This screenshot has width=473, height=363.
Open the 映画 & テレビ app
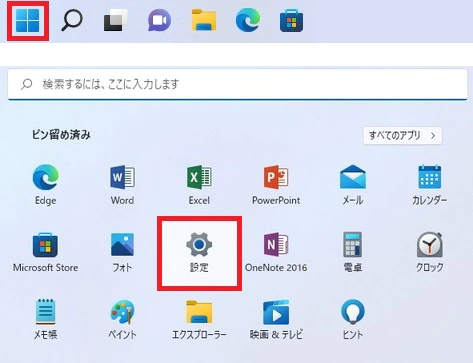coord(276,319)
